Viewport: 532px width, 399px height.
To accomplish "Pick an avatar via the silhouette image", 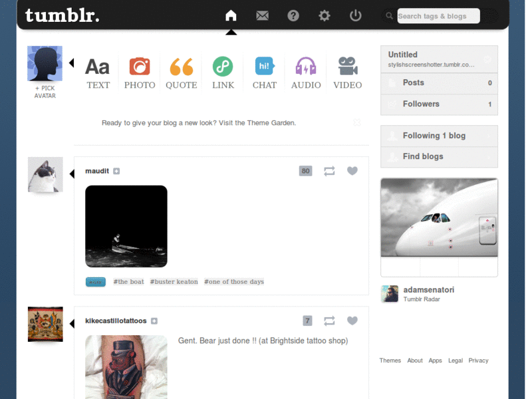I will point(45,63).
